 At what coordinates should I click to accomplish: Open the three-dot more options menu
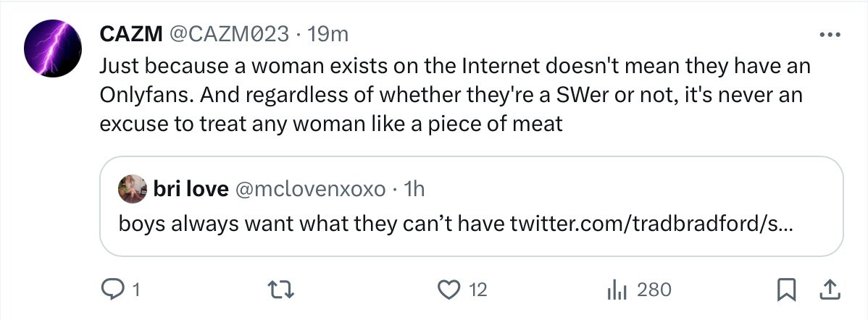point(830,35)
